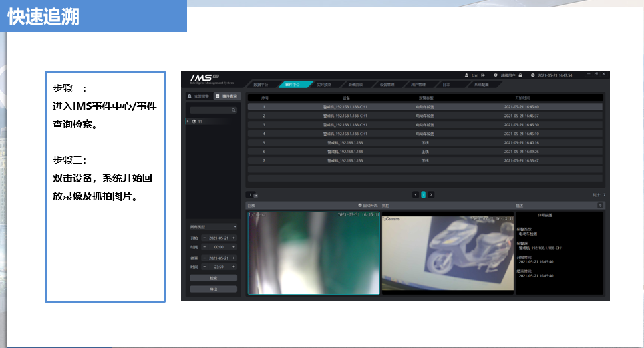Select the 实时报警 panel tab
644x348 pixels.
tap(198, 96)
